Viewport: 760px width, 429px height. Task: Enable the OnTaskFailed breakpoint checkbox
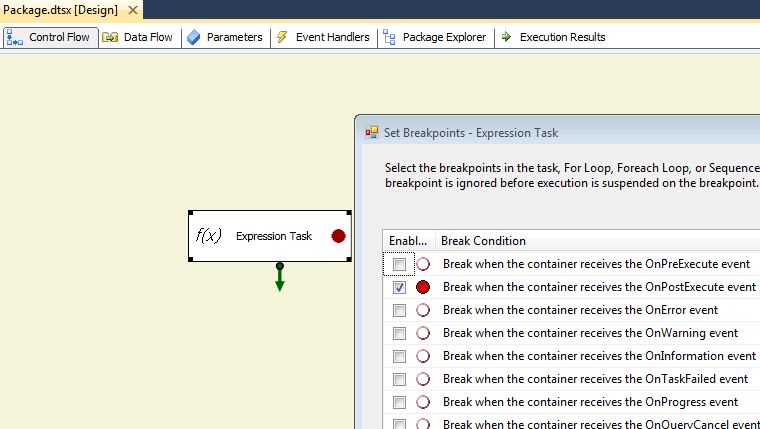(400, 379)
